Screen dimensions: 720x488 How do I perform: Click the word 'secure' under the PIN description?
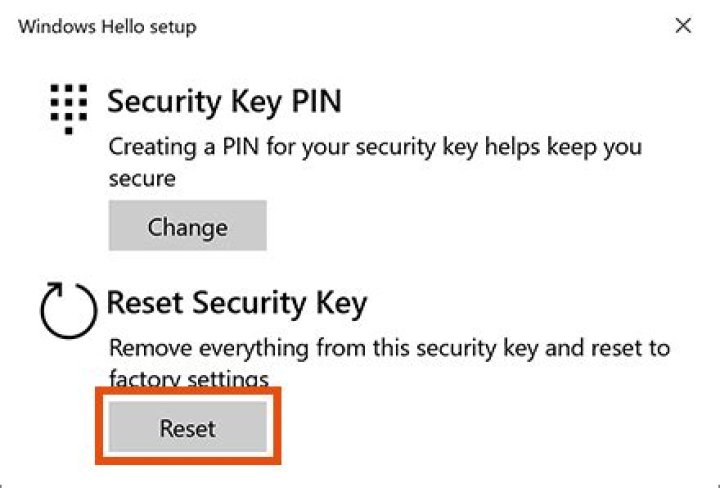point(142,178)
